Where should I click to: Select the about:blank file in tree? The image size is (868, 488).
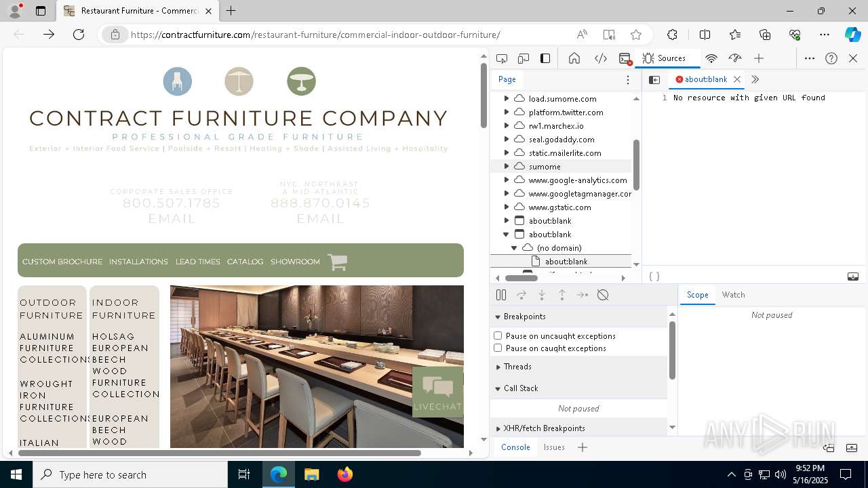tap(561, 261)
